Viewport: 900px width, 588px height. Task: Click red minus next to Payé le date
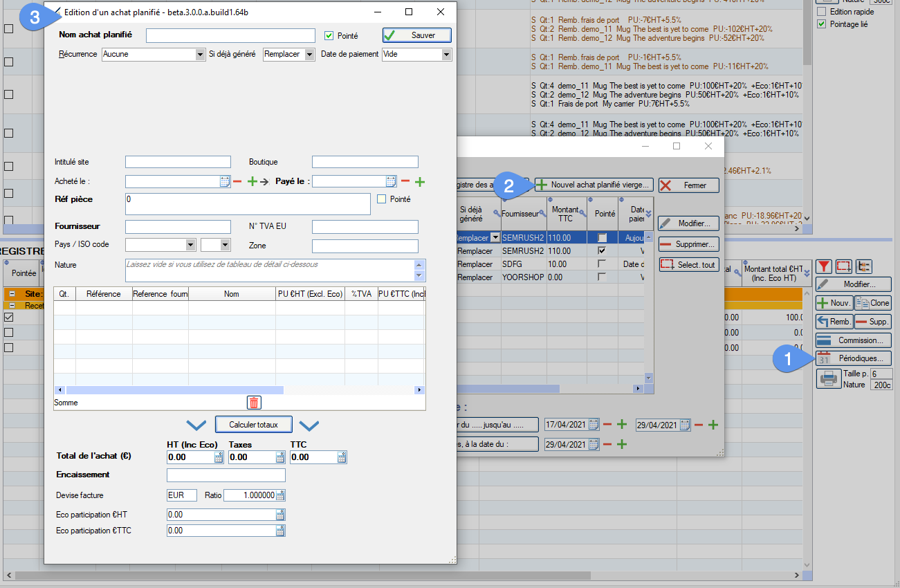405,181
